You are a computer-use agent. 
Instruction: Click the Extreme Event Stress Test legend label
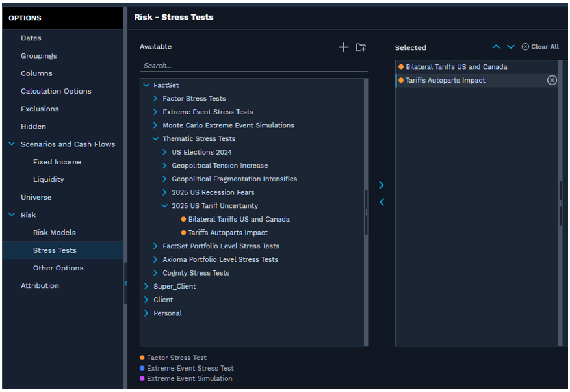190,369
